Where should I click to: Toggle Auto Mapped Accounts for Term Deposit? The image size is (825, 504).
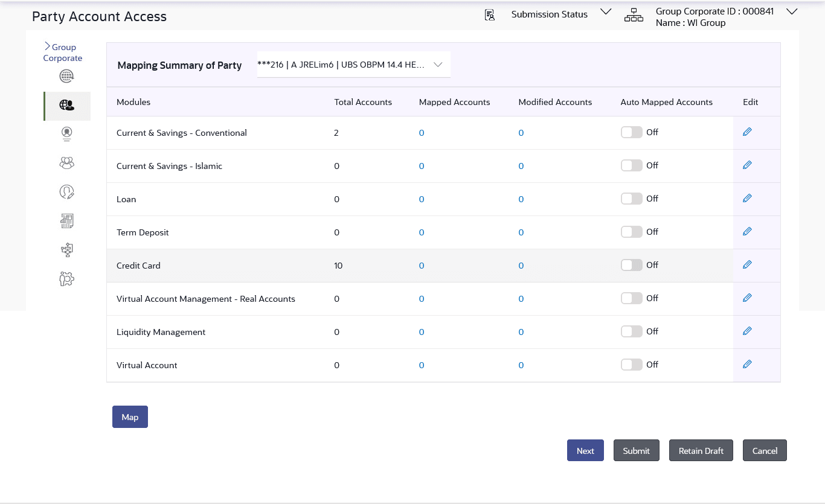click(x=631, y=232)
